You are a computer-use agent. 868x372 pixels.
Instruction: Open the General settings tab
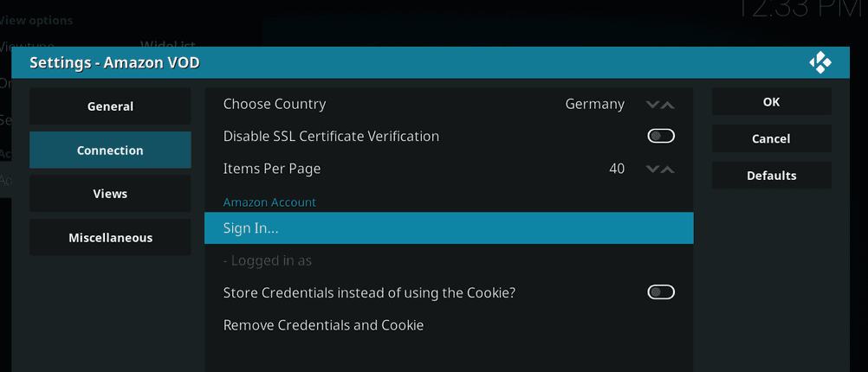tap(110, 106)
